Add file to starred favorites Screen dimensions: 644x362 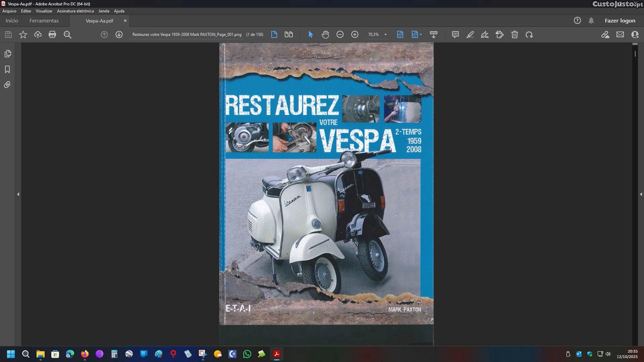point(23,35)
